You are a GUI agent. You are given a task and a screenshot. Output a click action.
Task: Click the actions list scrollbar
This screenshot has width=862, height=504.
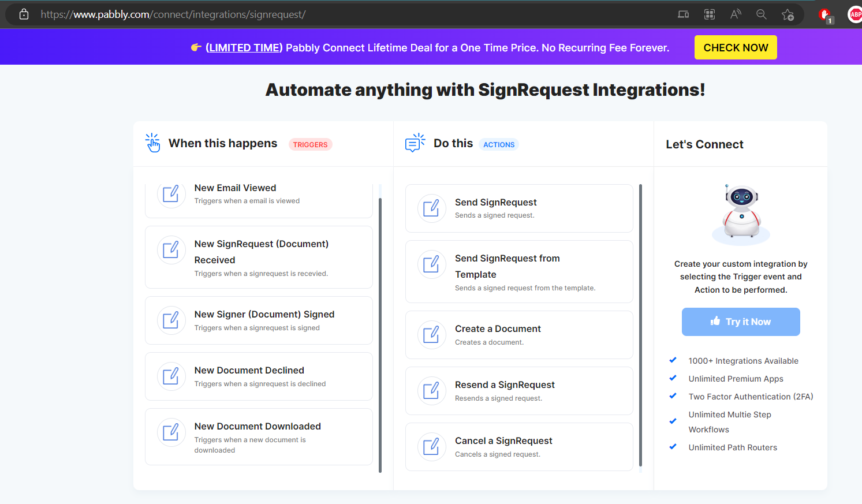coord(641,325)
